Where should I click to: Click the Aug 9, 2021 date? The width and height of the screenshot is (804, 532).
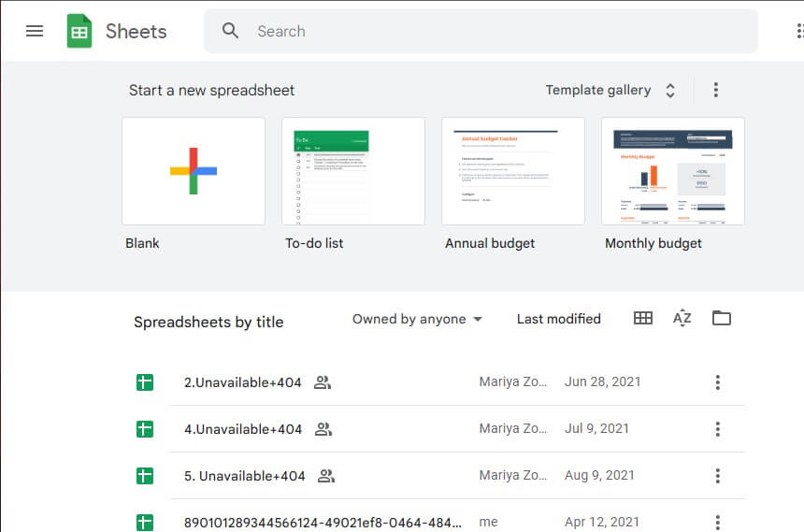click(599, 475)
